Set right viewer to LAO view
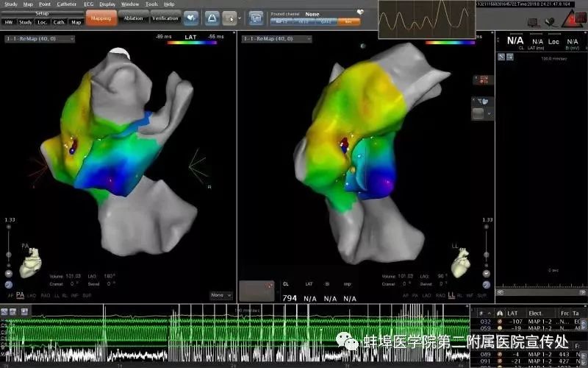The height and width of the screenshot is (368, 588). pyautogui.click(x=426, y=296)
